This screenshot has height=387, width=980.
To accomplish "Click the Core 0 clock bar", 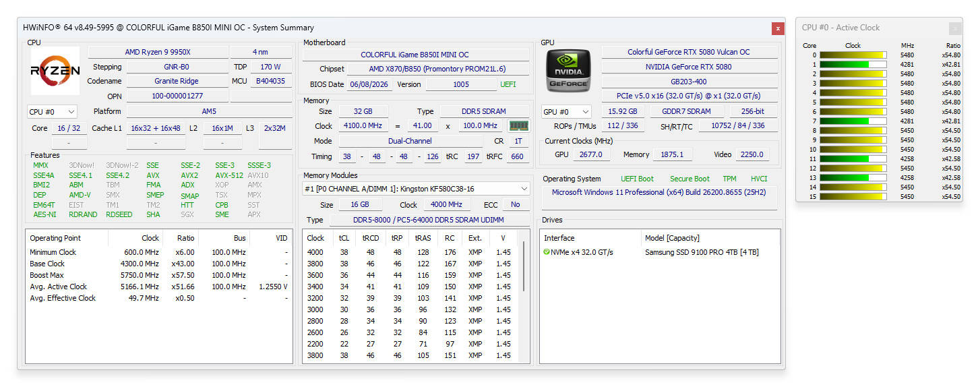I will [853, 55].
